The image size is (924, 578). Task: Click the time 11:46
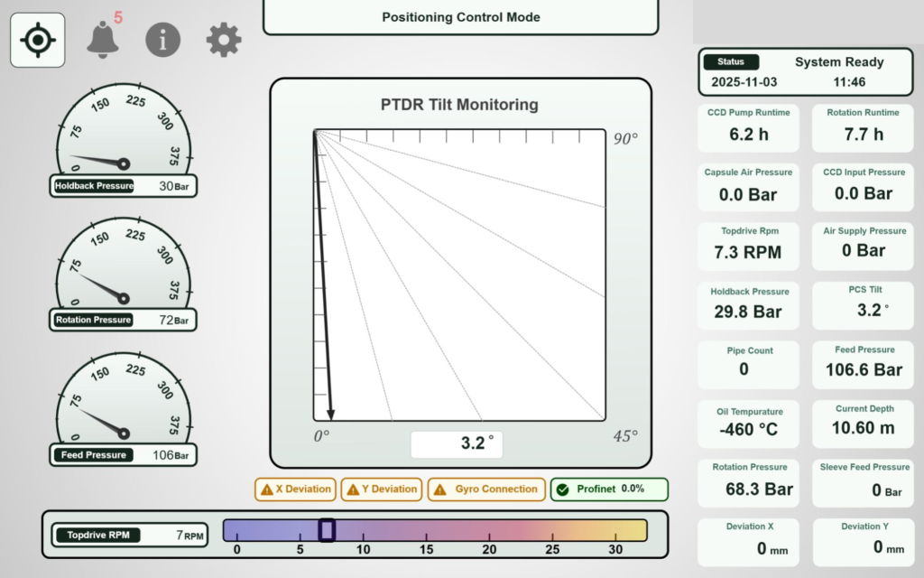[849, 82]
